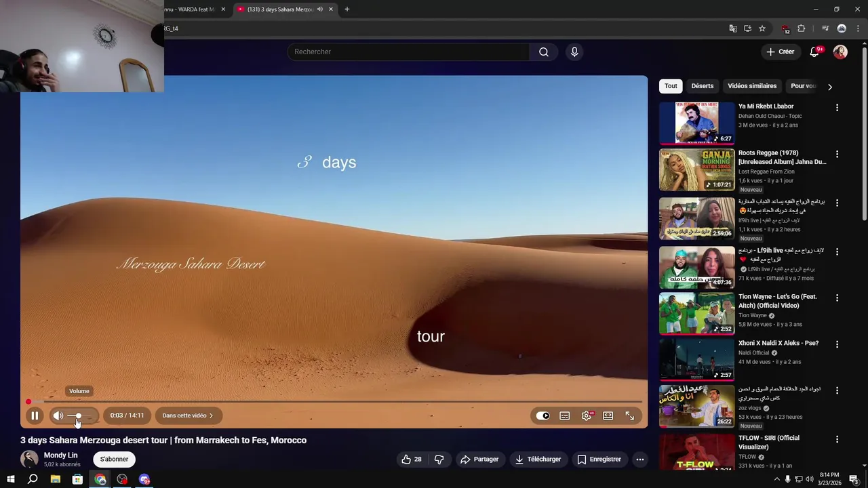Image resolution: width=868 pixels, height=488 pixels.
Task: Open the Mondy Lin channel name link
Action: 60,455
